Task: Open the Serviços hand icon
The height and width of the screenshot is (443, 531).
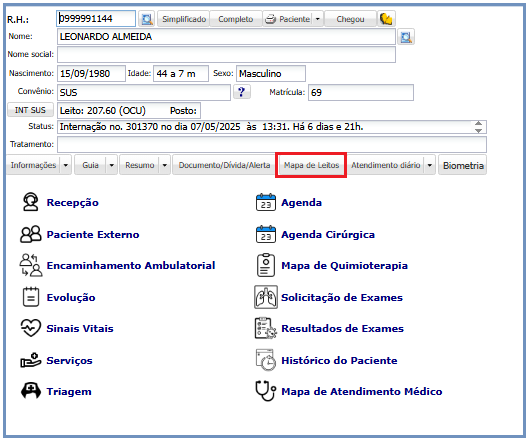Action: (30, 360)
